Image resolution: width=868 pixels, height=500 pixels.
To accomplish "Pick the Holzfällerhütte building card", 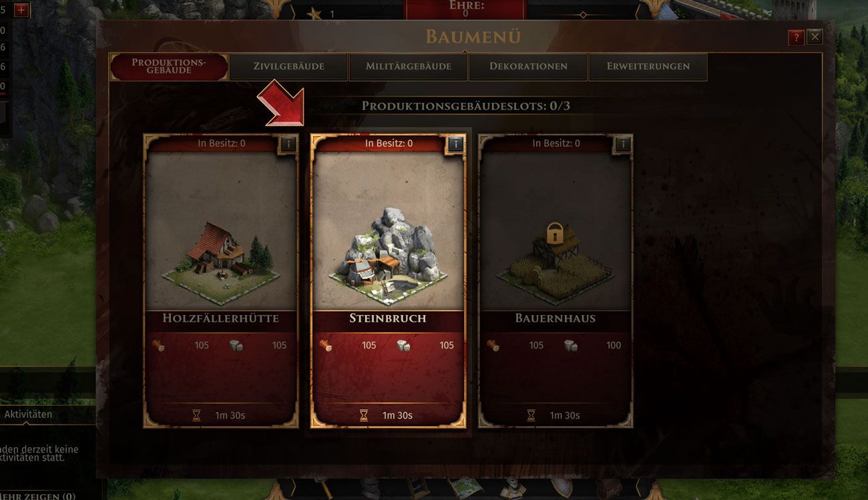I will point(220,281).
